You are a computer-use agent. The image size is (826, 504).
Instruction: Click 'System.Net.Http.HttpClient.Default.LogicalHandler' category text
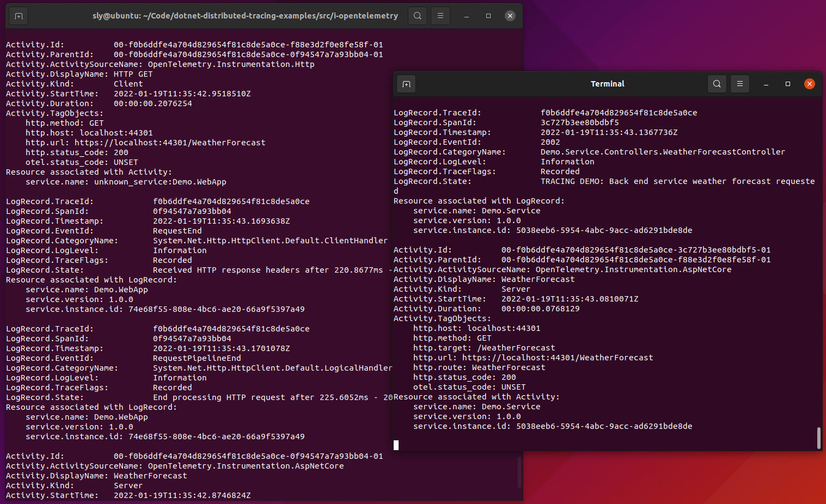tap(273, 368)
